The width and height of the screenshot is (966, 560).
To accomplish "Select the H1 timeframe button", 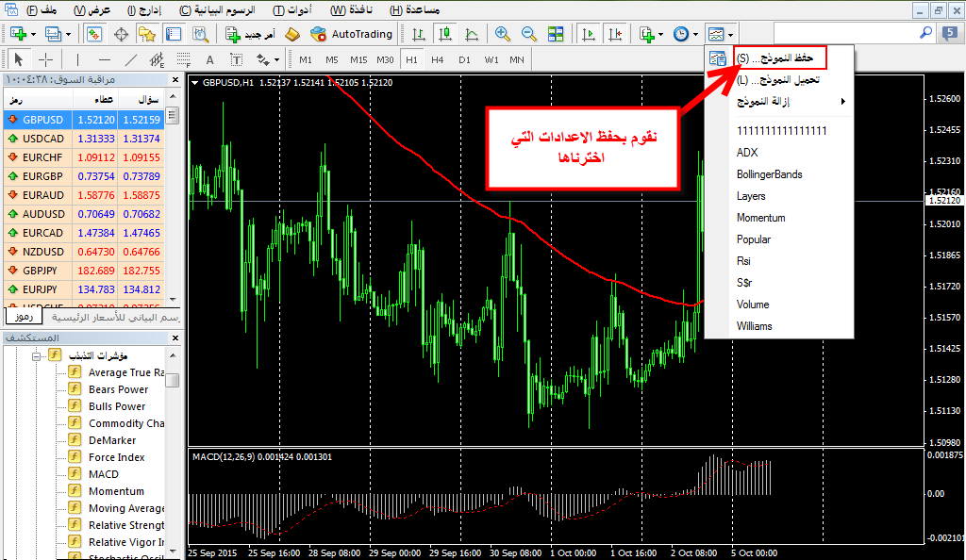I will click(411, 59).
